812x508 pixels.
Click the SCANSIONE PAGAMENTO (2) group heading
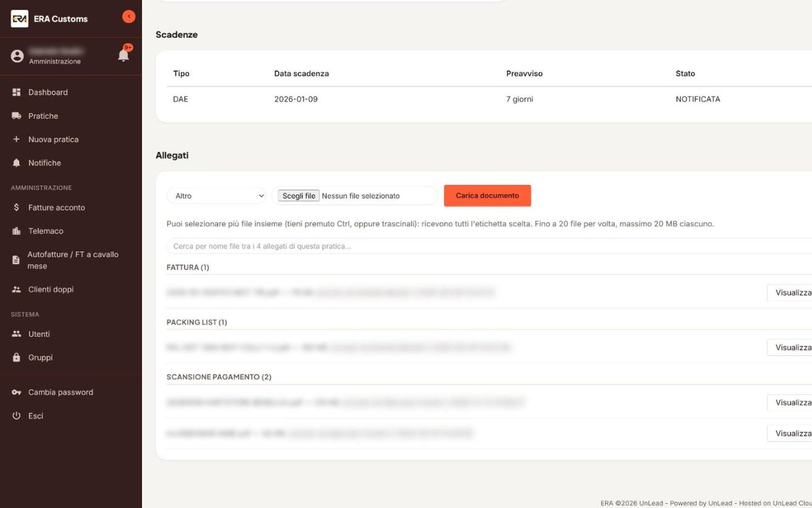[219, 377]
